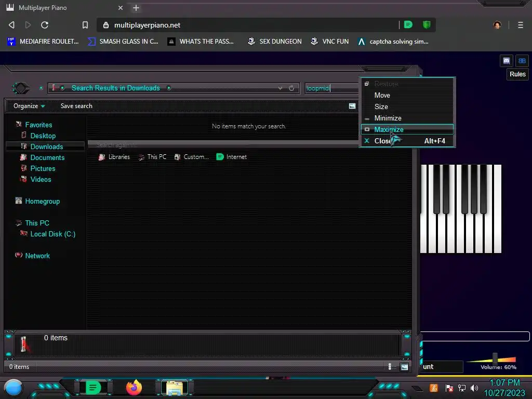Go back using browser back arrow
Screen dimensions: 532x399
pyautogui.click(x=11, y=25)
